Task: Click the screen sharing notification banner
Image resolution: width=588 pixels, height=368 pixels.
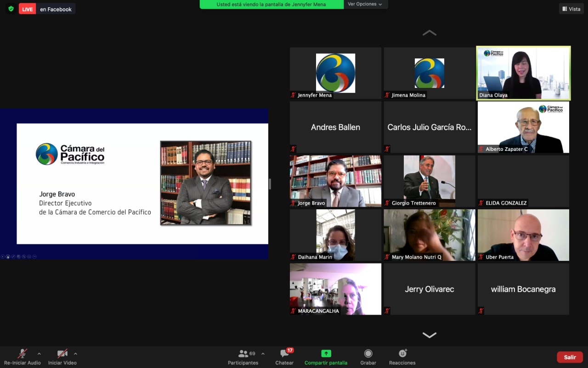Action: coord(272,4)
